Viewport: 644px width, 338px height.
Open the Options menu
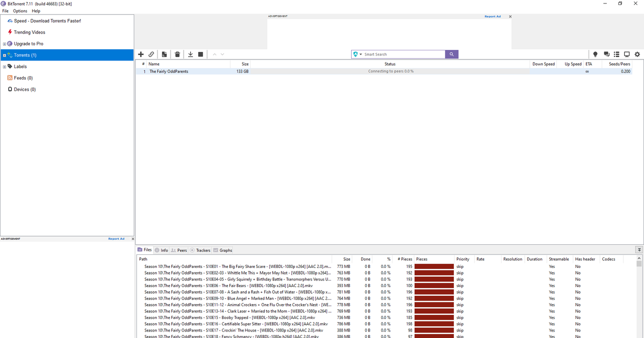20,11
